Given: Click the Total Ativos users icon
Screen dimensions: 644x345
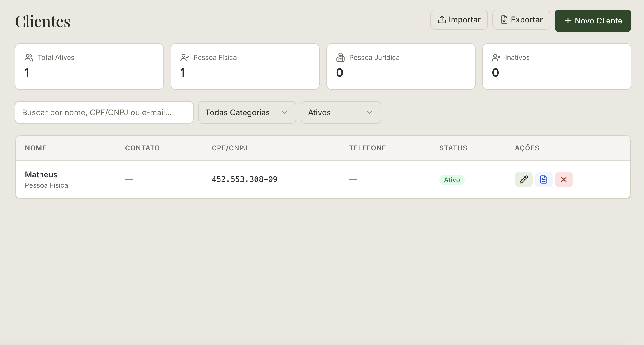Looking at the screenshot, I should click(x=29, y=58).
